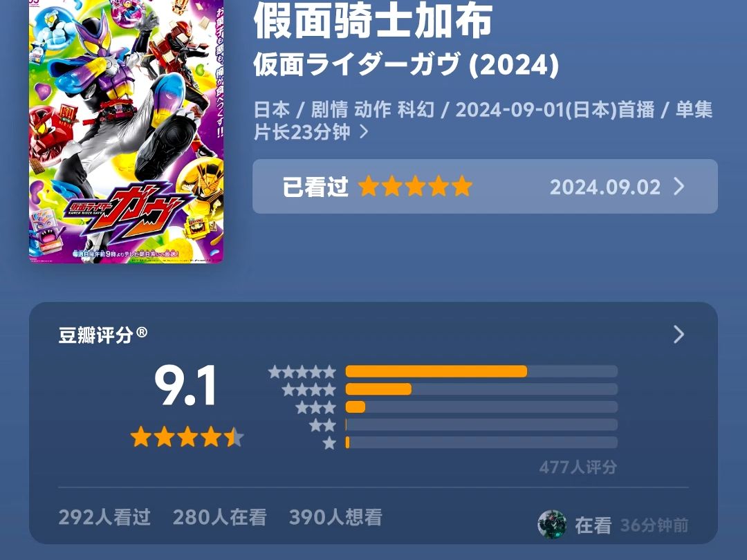This screenshot has height=560, width=747.
Task: Select the four-star rating distribution bar
Action: click(481, 389)
